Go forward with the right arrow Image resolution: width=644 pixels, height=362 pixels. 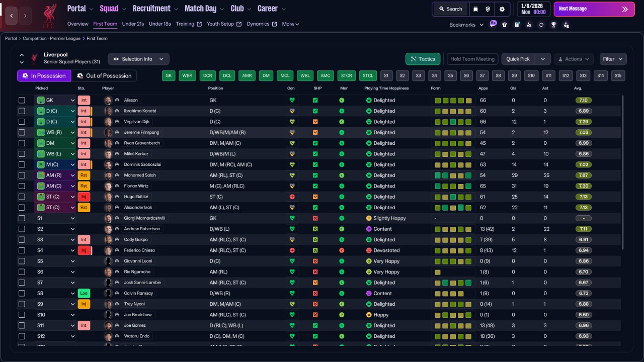pos(25,16)
